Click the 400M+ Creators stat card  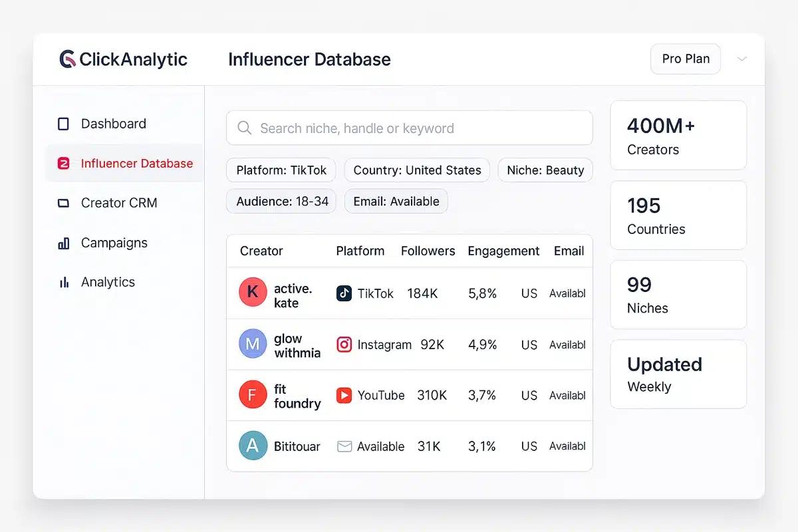coord(678,136)
